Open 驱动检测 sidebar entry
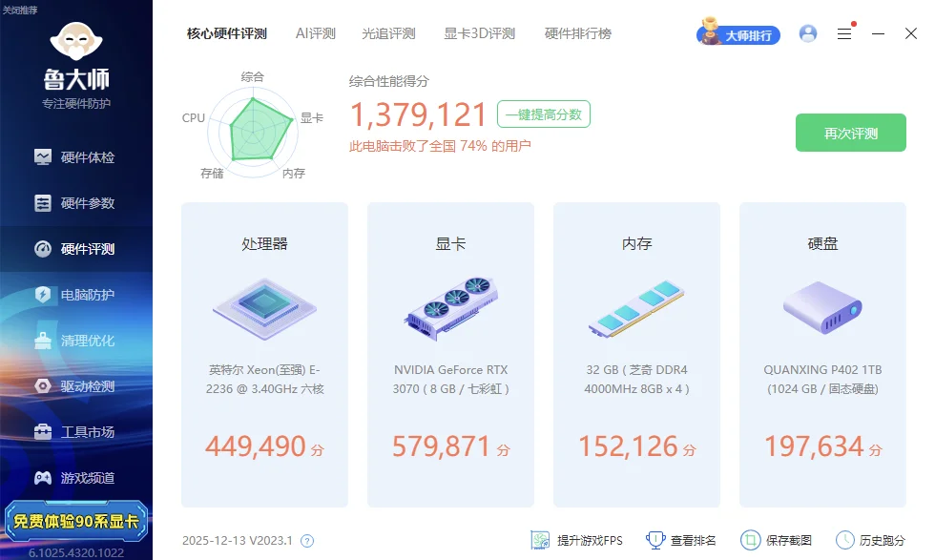The height and width of the screenshot is (560, 935). point(76,386)
